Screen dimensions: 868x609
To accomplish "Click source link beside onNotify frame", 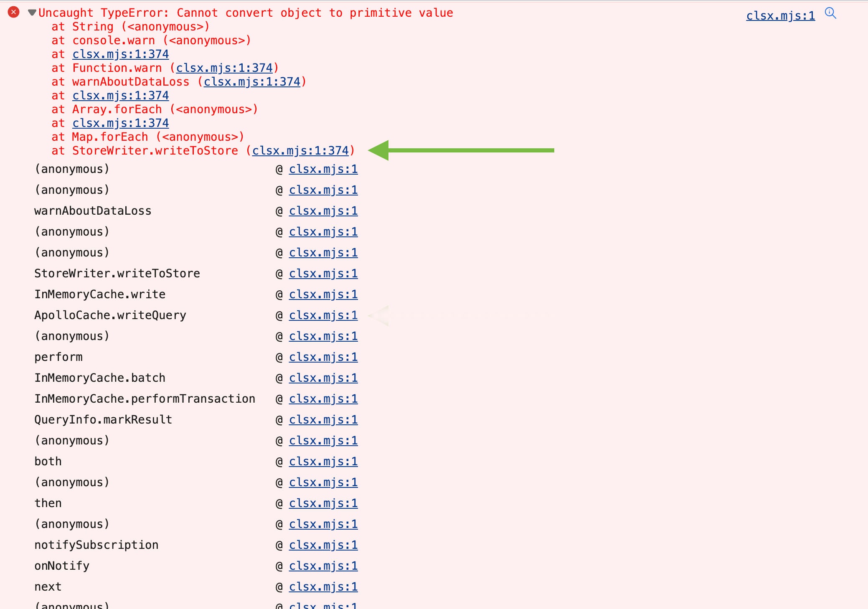I will click(323, 566).
